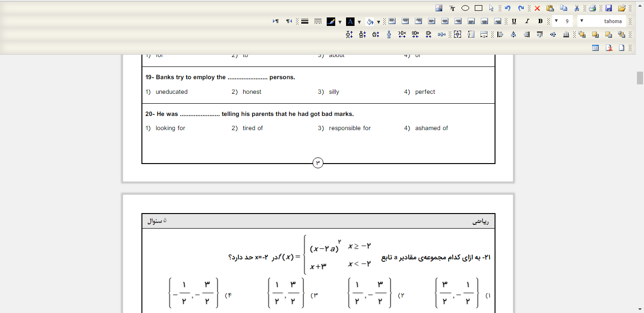The width and height of the screenshot is (644, 313).
Task: Set right-to-left paragraph direction
Action: coord(289,21)
